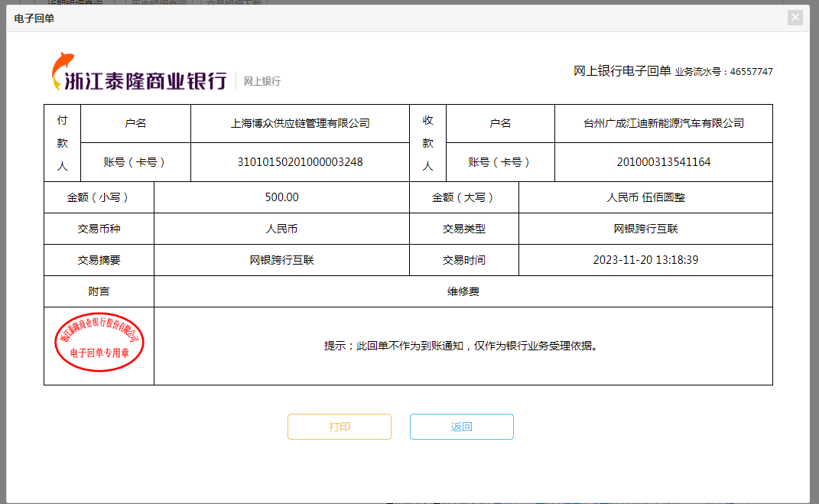The image size is (819, 504).
Task: Select the serial number 46557747
Action: coord(751,72)
